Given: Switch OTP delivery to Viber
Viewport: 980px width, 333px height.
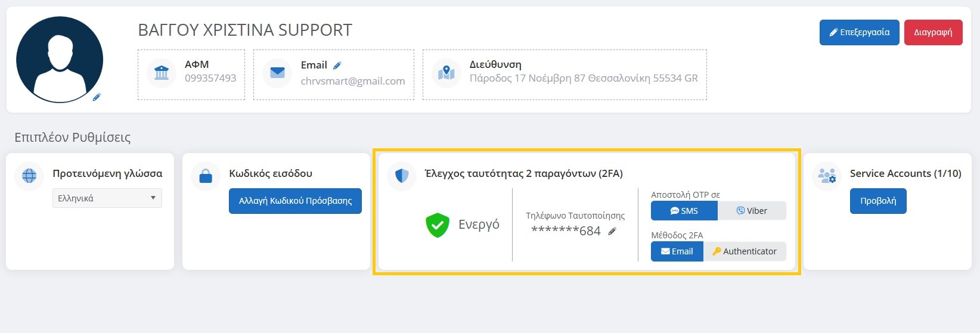Looking at the screenshot, I should click(x=752, y=211).
